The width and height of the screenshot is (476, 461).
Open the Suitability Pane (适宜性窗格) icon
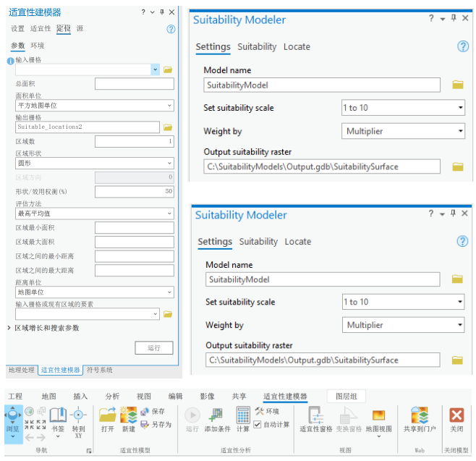pyautogui.click(x=315, y=415)
